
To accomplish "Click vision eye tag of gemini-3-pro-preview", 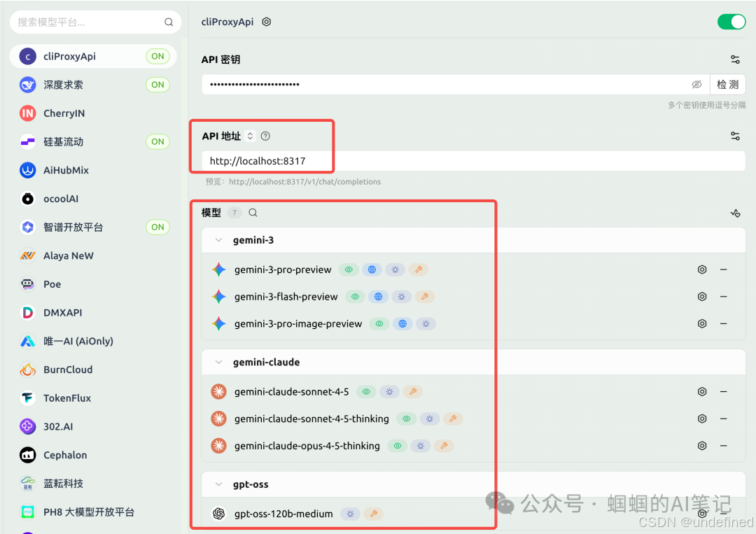I will point(349,269).
